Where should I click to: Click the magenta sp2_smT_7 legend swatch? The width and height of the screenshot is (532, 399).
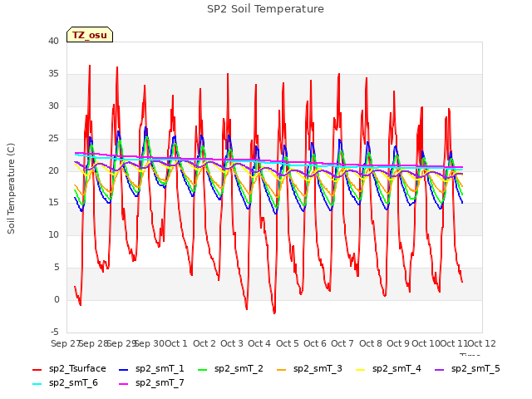124,384
